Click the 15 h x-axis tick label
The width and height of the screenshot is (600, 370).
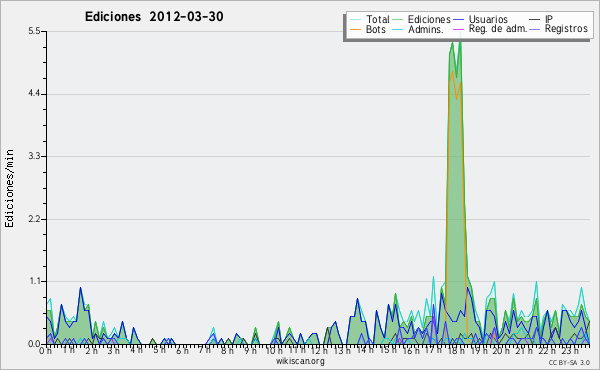tap(388, 351)
